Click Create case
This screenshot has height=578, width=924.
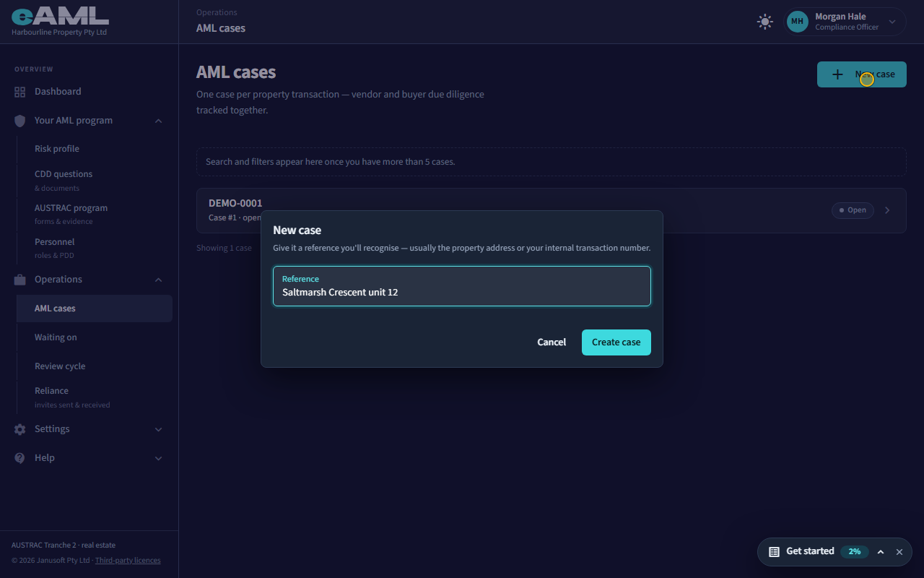(x=616, y=342)
